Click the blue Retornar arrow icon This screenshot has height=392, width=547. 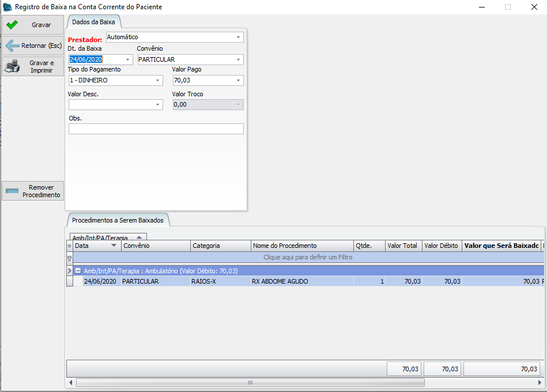click(12, 46)
